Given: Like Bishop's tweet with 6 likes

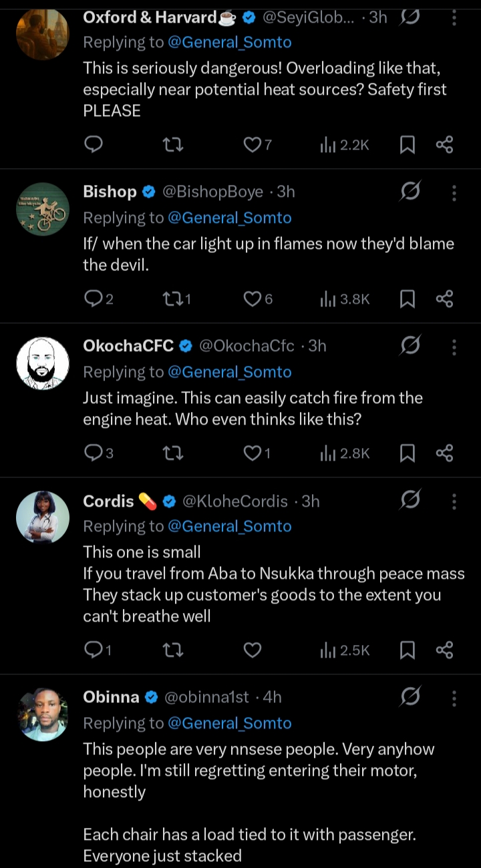Looking at the screenshot, I should 252,299.
